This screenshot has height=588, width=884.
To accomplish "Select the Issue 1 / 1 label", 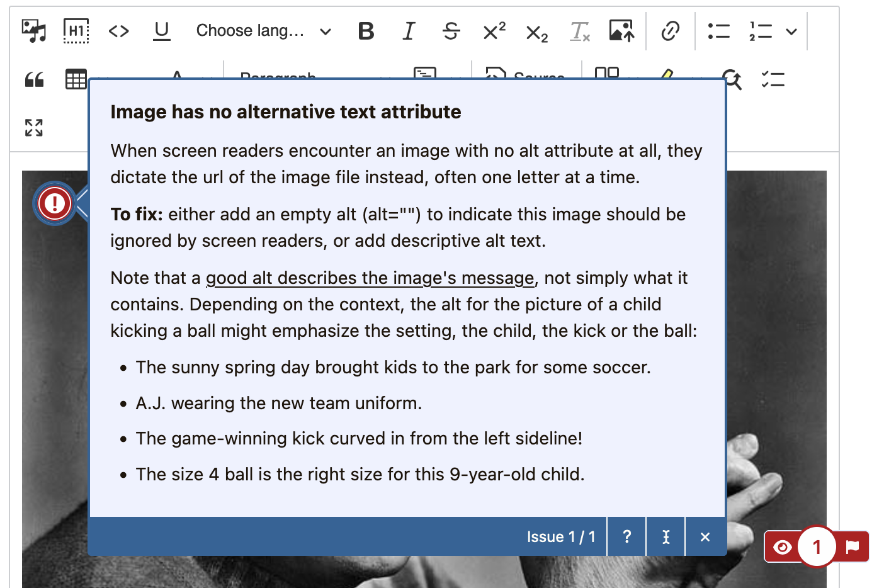I will (x=560, y=537).
